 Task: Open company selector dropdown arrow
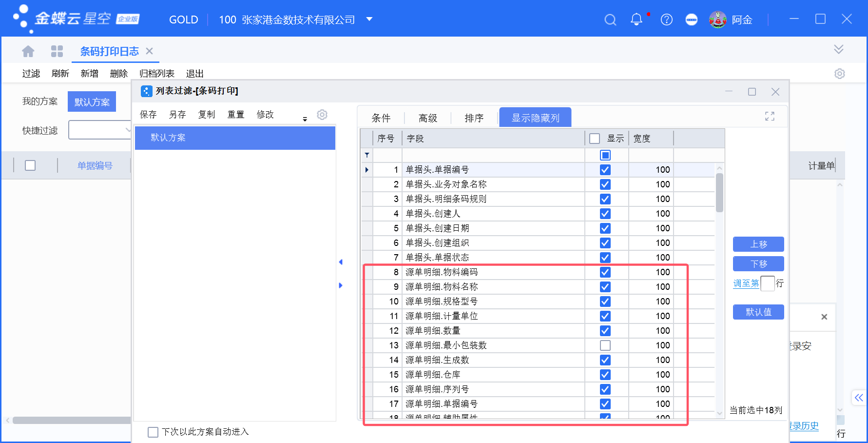click(x=369, y=20)
